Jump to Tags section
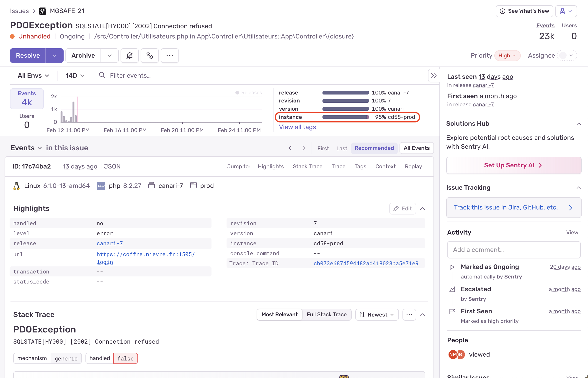The width and height of the screenshot is (588, 378). (x=360, y=166)
